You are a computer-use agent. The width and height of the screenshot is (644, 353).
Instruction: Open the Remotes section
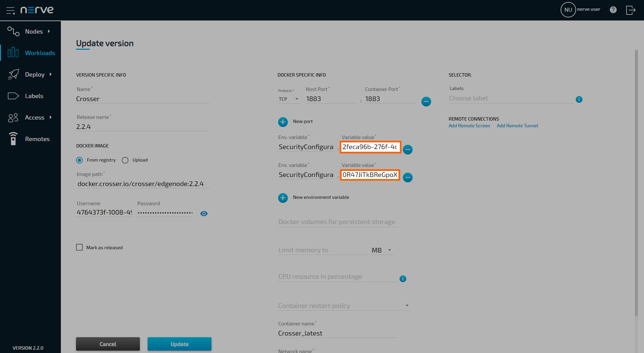pyautogui.click(x=37, y=139)
